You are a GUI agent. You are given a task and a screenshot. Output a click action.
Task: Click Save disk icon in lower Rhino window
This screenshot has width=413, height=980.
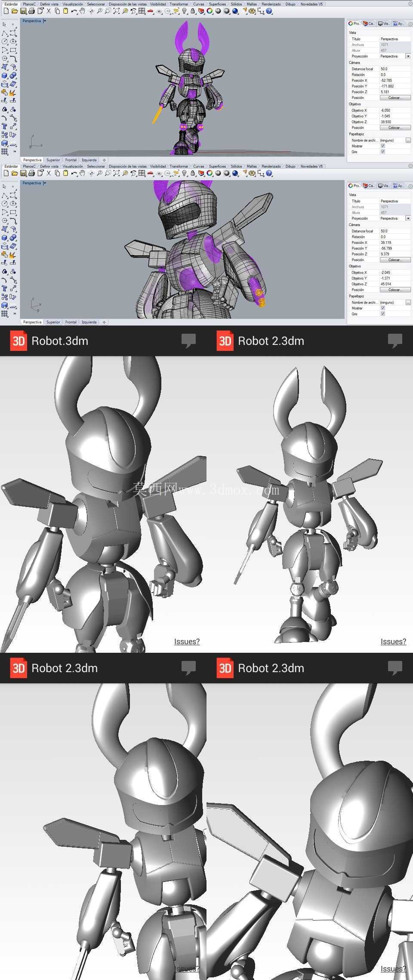[23, 173]
